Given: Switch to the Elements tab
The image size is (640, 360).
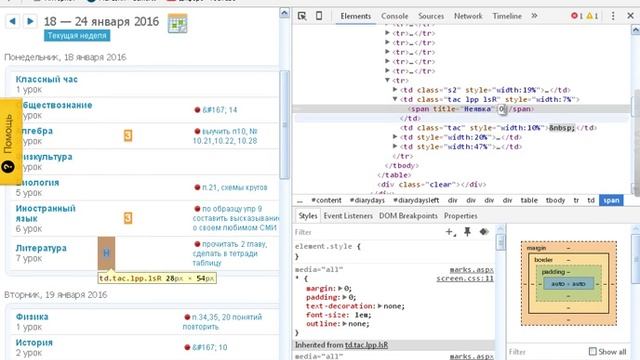Looking at the screenshot, I should pyautogui.click(x=356, y=16).
